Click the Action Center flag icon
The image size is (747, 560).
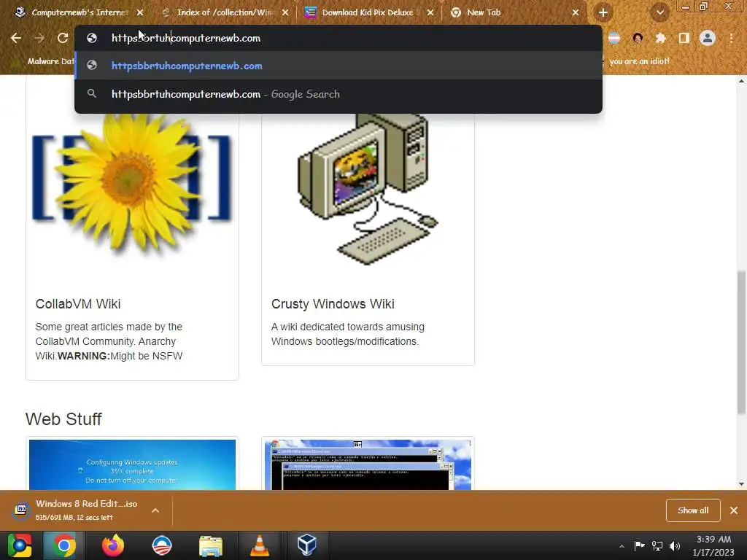pyautogui.click(x=639, y=545)
